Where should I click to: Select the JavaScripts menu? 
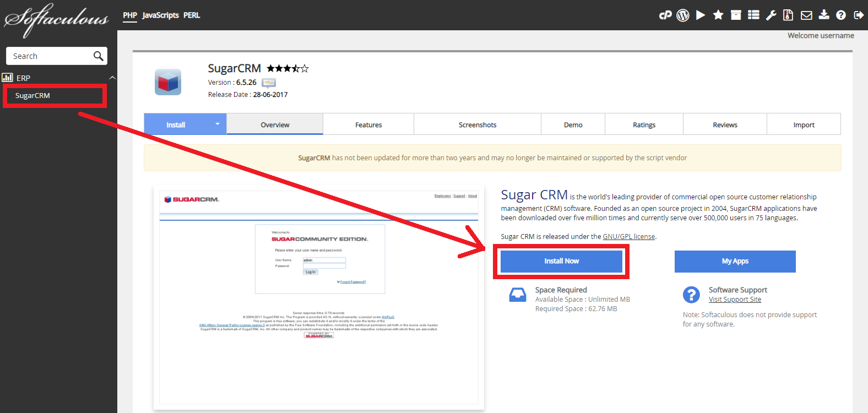coord(160,15)
